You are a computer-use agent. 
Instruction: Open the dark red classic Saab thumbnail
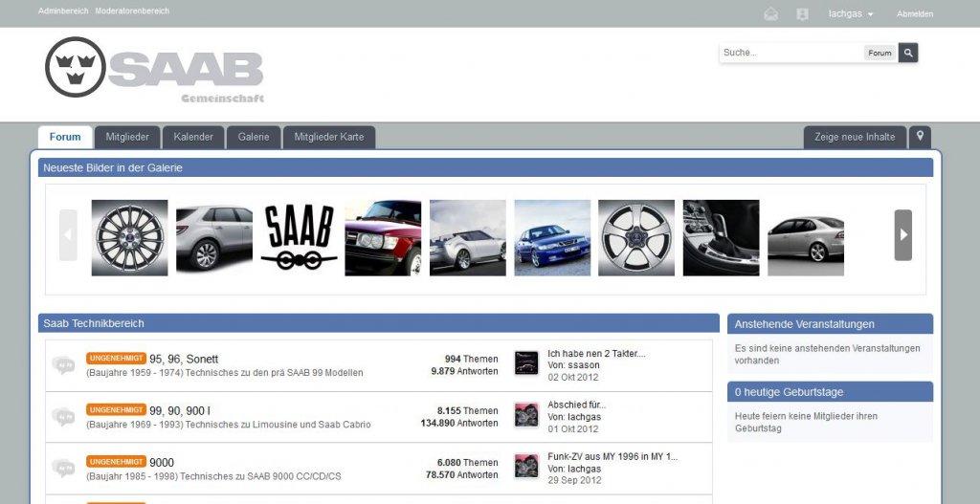tap(383, 238)
